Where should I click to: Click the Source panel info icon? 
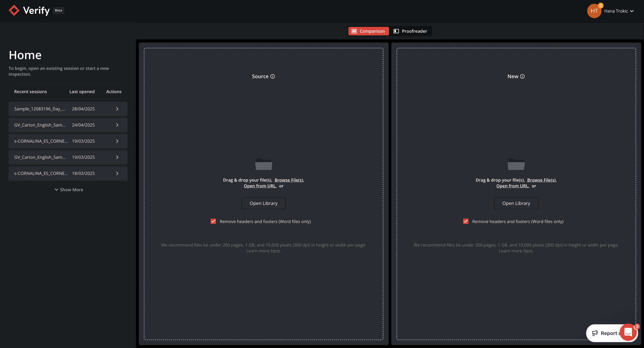[x=273, y=76]
